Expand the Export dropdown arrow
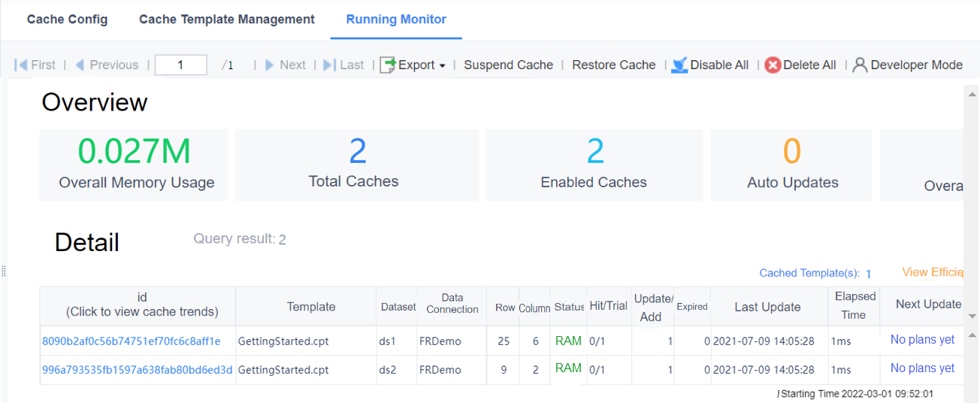The width and height of the screenshot is (980, 403). point(442,66)
